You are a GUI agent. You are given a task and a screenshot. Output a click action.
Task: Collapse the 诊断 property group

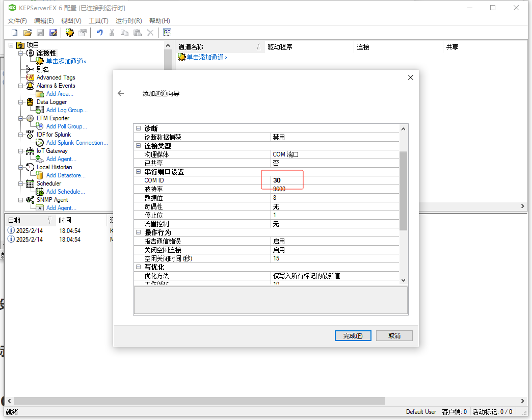pos(139,128)
